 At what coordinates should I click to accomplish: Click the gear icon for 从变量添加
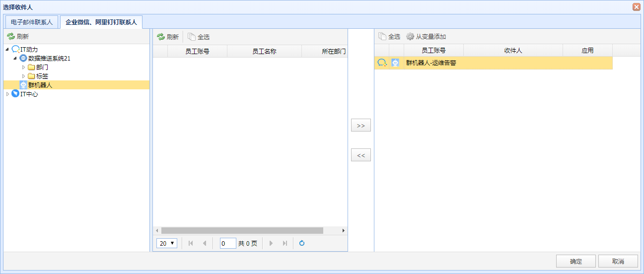click(410, 36)
